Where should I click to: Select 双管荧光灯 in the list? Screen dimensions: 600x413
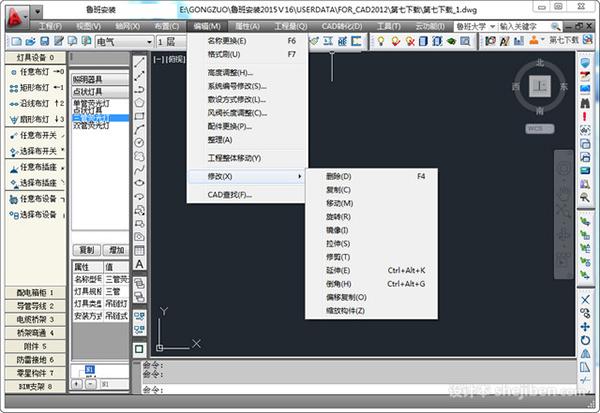point(91,126)
